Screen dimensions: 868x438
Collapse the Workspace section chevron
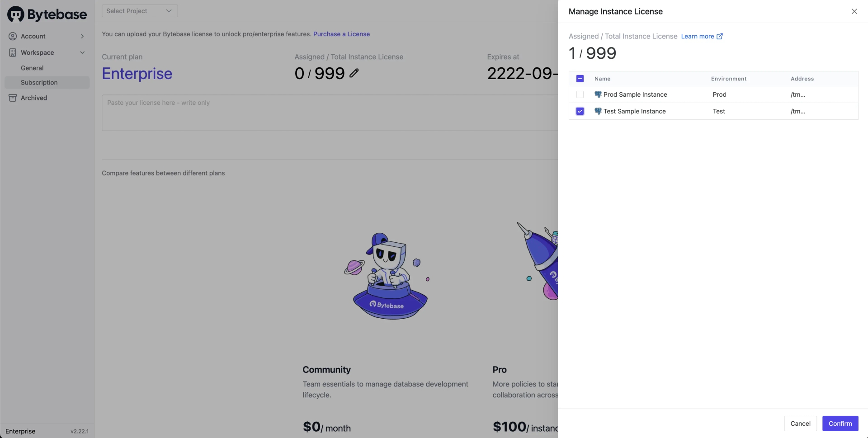pyautogui.click(x=82, y=52)
